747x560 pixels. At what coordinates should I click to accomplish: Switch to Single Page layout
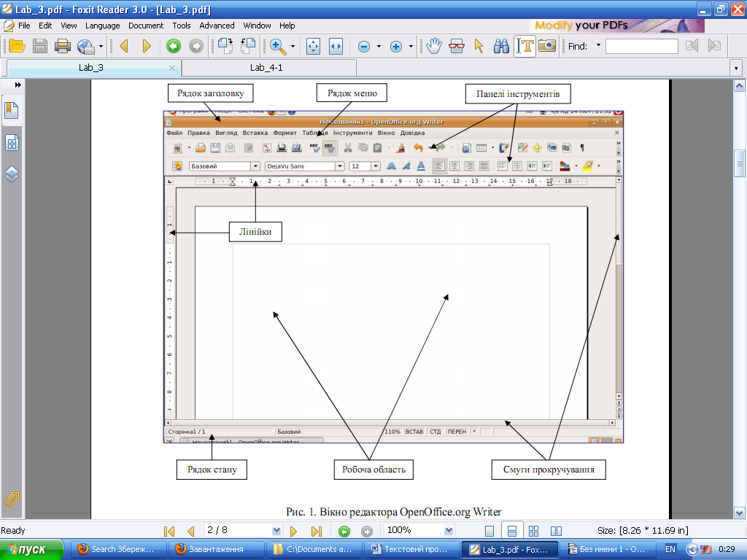pyautogui.click(x=489, y=531)
